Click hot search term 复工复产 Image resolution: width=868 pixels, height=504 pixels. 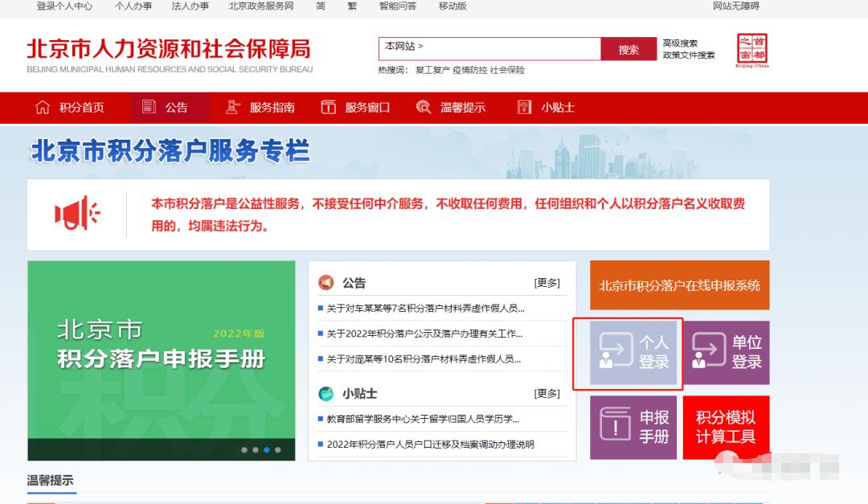click(433, 71)
